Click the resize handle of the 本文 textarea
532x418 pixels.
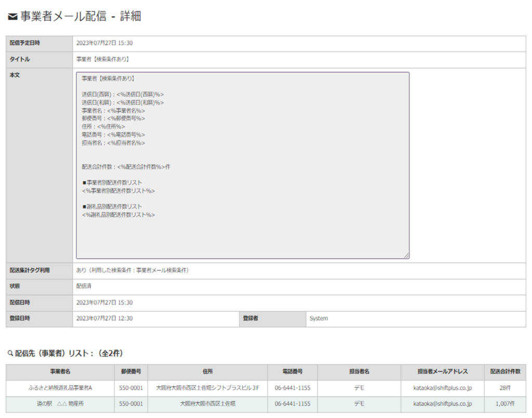pyautogui.click(x=406, y=255)
